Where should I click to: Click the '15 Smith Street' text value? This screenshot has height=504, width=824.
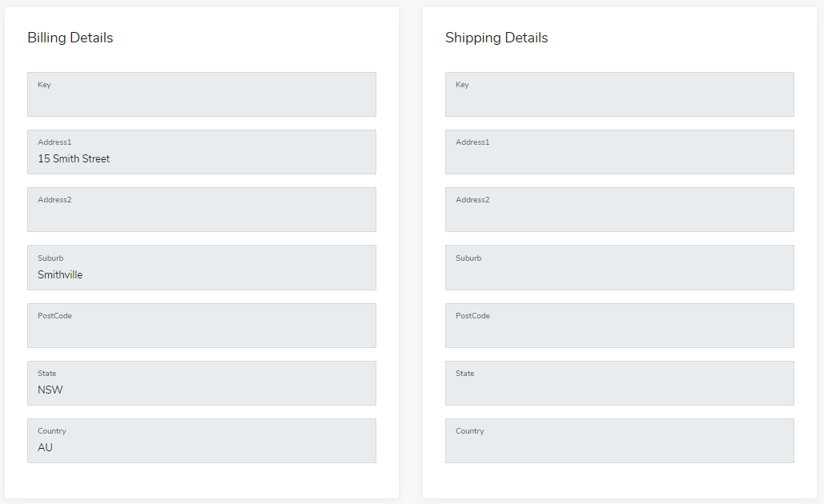[74, 158]
